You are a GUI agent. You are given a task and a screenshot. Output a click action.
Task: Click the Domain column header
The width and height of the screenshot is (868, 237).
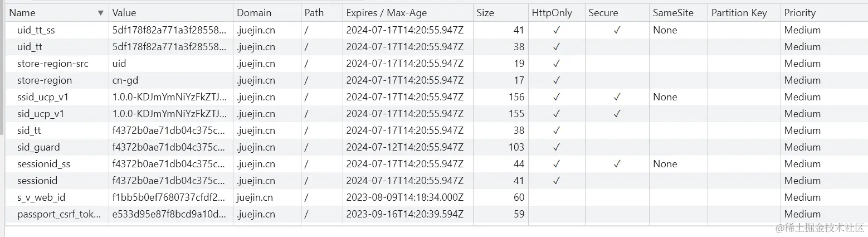(254, 13)
